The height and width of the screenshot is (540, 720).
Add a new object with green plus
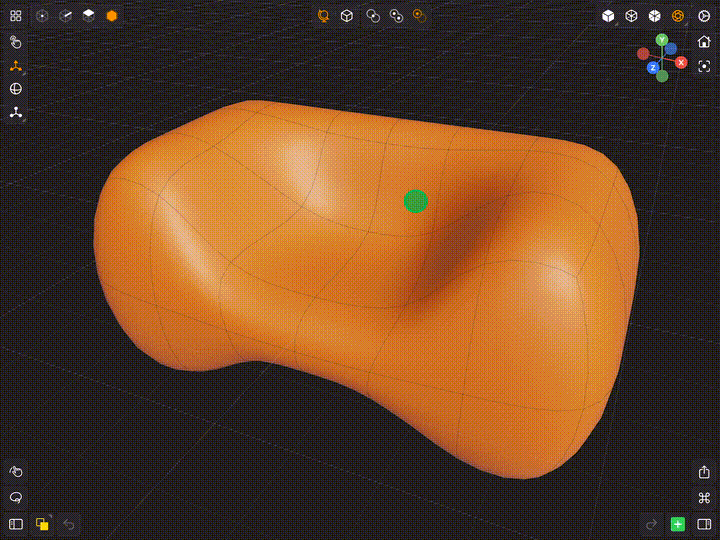(x=678, y=524)
